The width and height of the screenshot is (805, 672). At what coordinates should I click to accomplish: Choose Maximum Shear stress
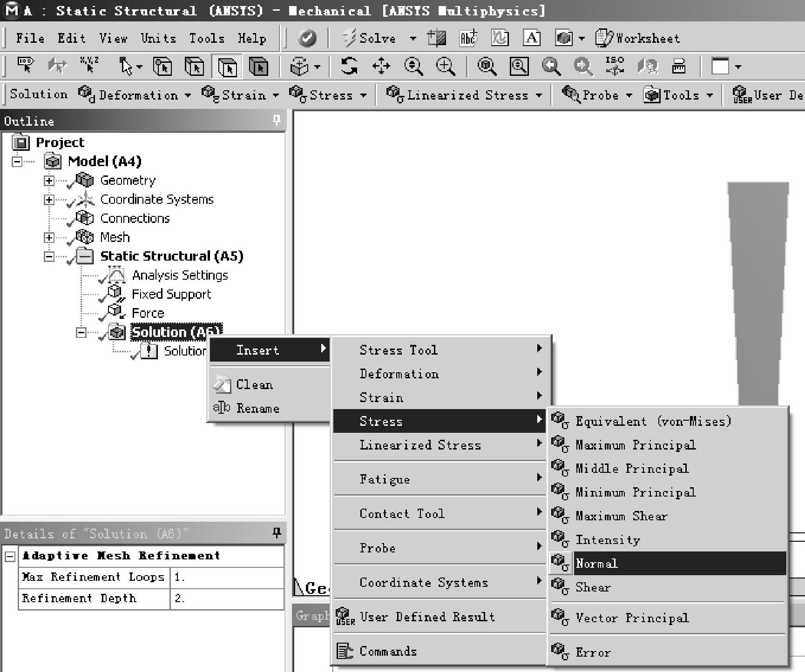668,516
